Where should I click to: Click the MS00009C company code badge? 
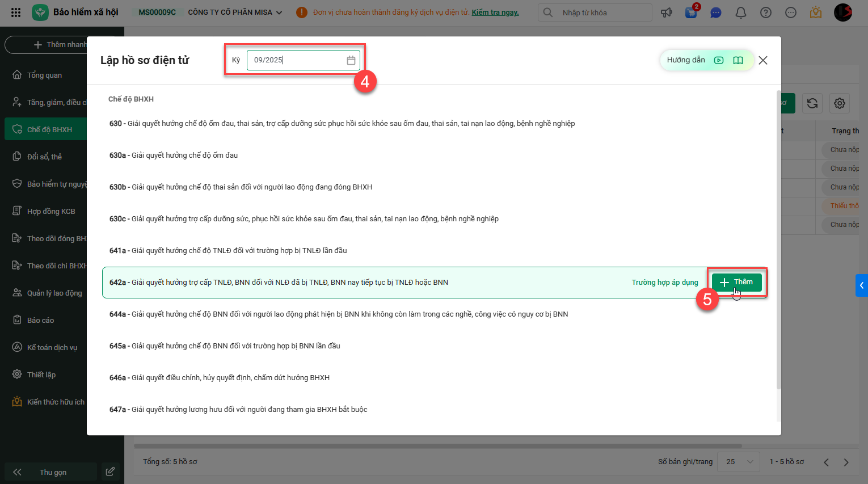(x=157, y=12)
